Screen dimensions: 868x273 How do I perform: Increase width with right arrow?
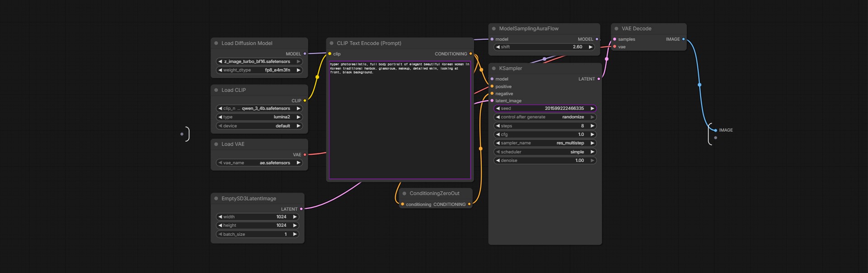[295, 217]
